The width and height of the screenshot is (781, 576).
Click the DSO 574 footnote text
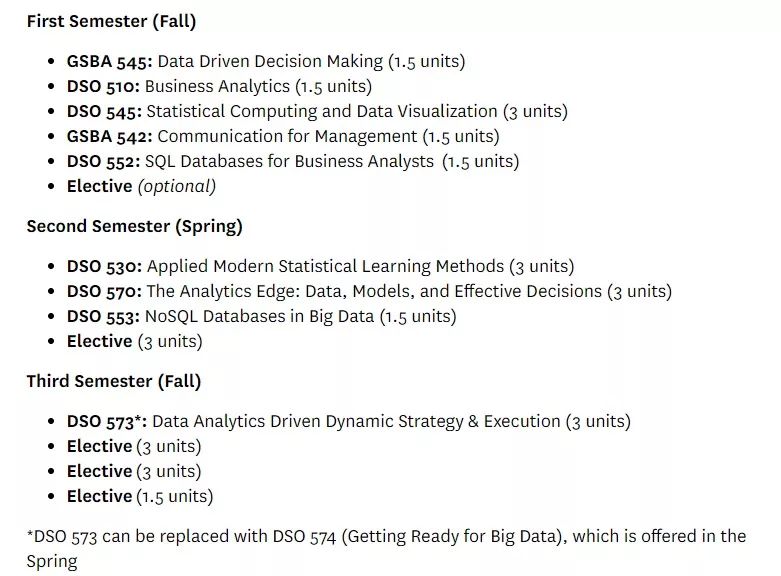point(386,537)
